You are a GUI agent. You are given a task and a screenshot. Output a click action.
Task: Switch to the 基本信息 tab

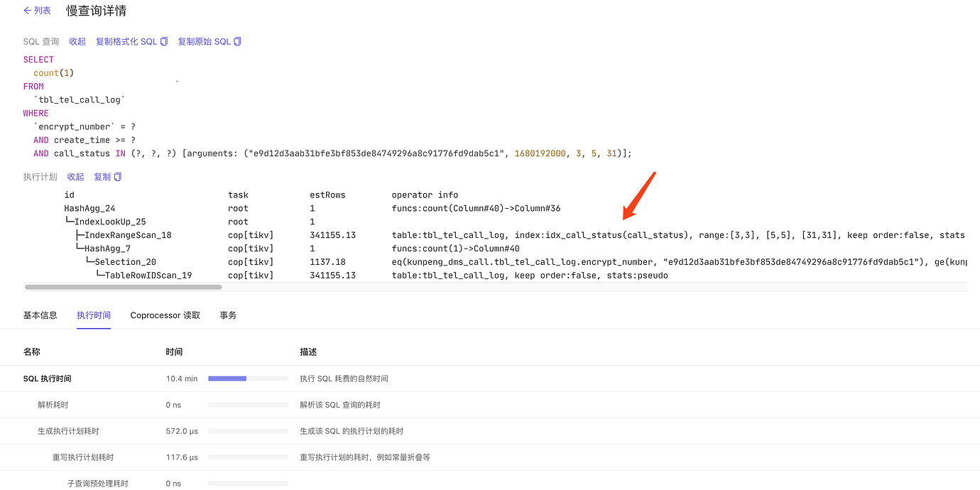point(40,315)
